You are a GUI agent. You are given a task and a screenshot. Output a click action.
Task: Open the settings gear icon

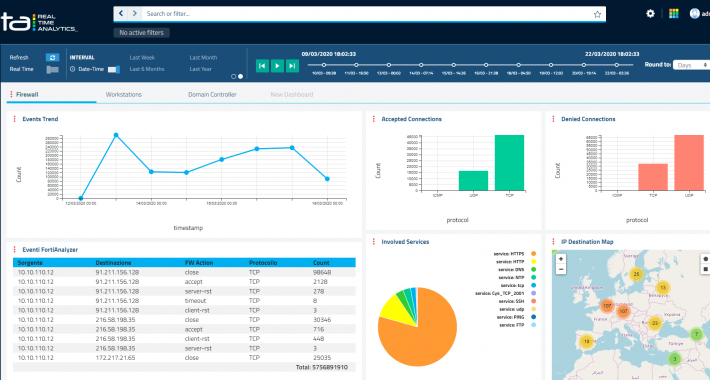650,14
